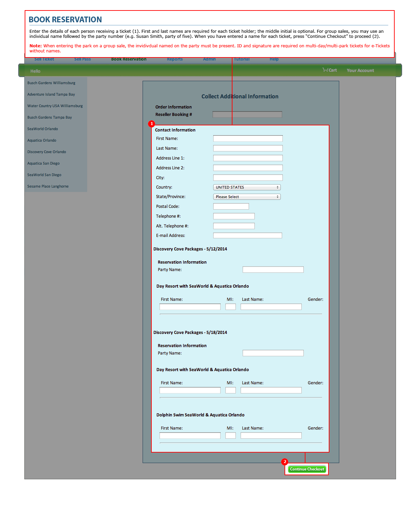Select Adventure Island Tampa Bay park
Image resolution: width=420 pixels, height=507 pixels.
(x=51, y=94)
